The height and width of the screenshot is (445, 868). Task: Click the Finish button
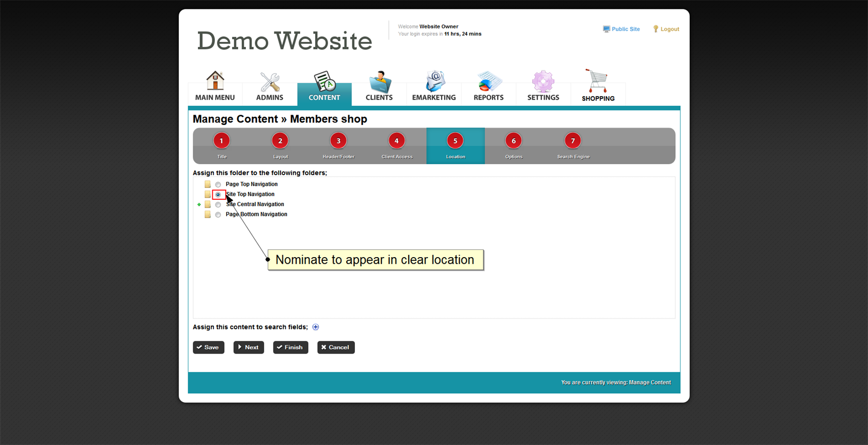coord(290,347)
